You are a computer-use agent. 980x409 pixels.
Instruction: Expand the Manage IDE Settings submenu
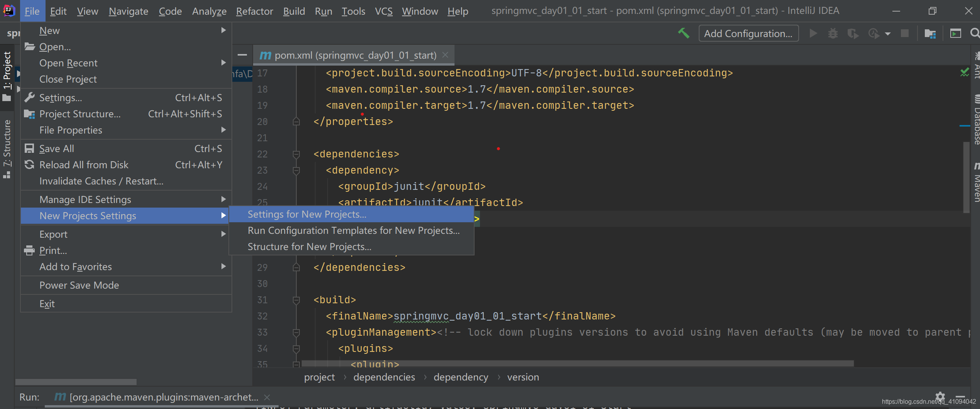pyautogui.click(x=126, y=199)
